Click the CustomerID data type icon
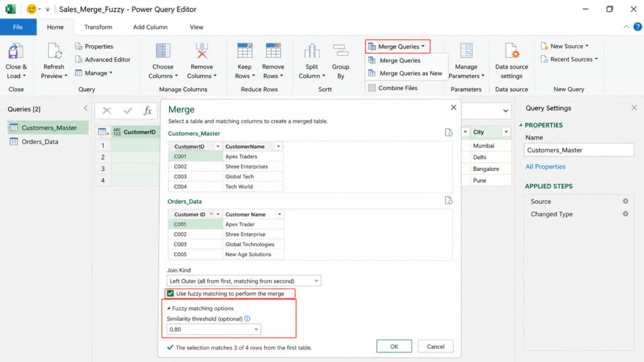The width and height of the screenshot is (644, 362). 117,132
